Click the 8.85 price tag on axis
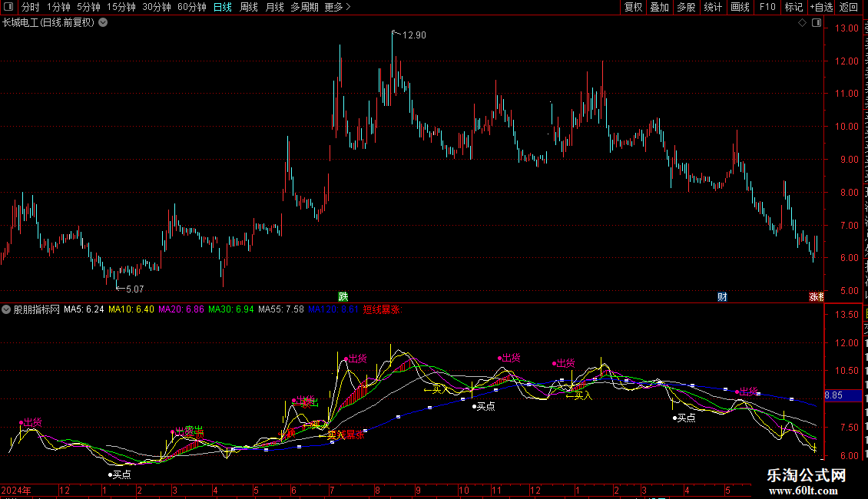868x499 pixels. [843, 395]
